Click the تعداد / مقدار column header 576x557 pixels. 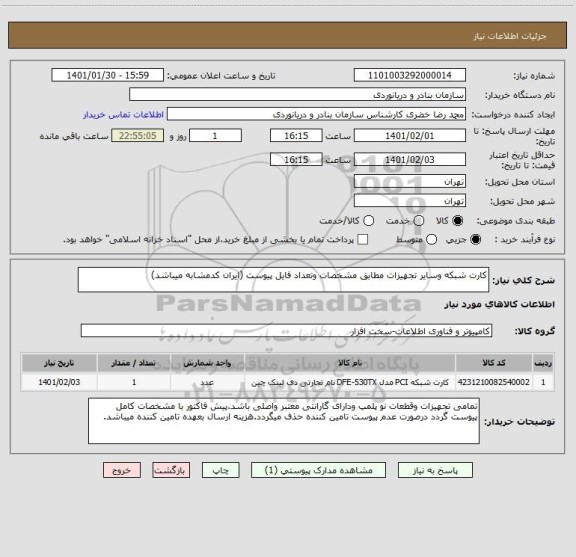(x=134, y=363)
